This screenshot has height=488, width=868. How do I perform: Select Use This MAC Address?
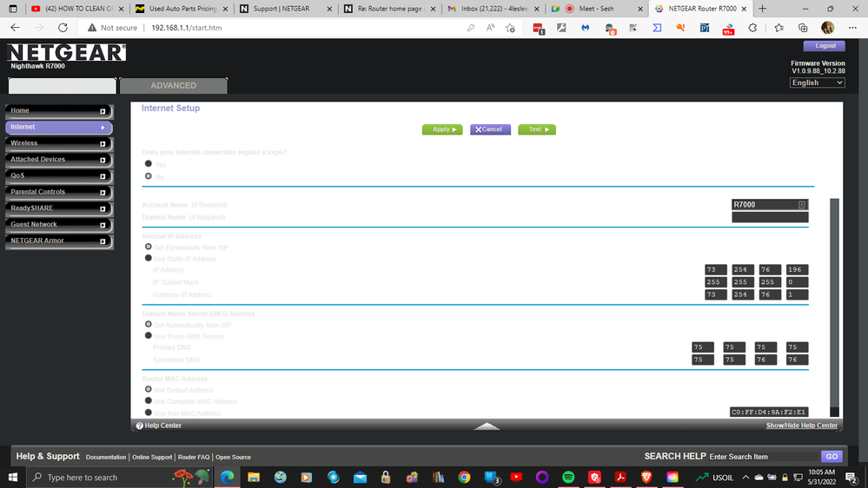click(x=149, y=412)
